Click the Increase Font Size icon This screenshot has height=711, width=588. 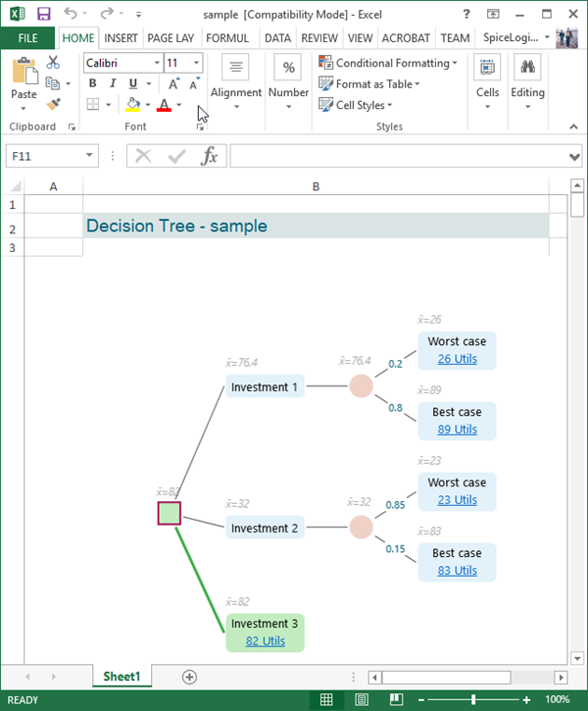(x=174, y=83)
